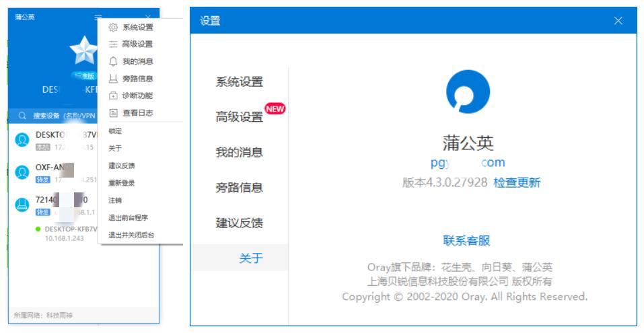Open 系统设置 tab in settings sidebar
The width and height of the screenshot is (644, 333).
pos(240,81)
